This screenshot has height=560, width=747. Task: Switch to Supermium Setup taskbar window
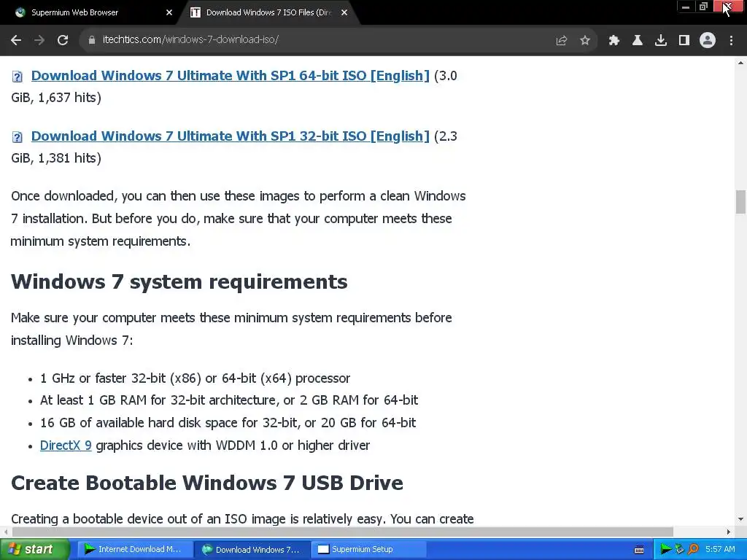coord(368,550)
